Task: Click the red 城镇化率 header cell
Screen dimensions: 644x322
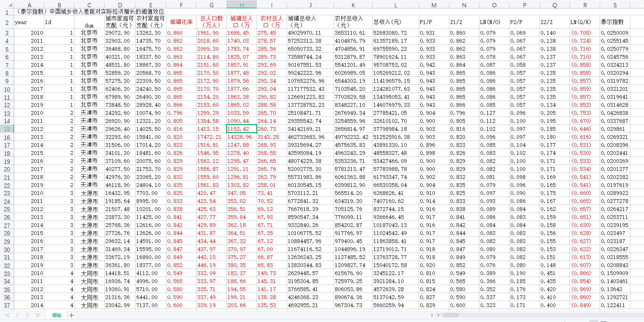Action: 181,22
